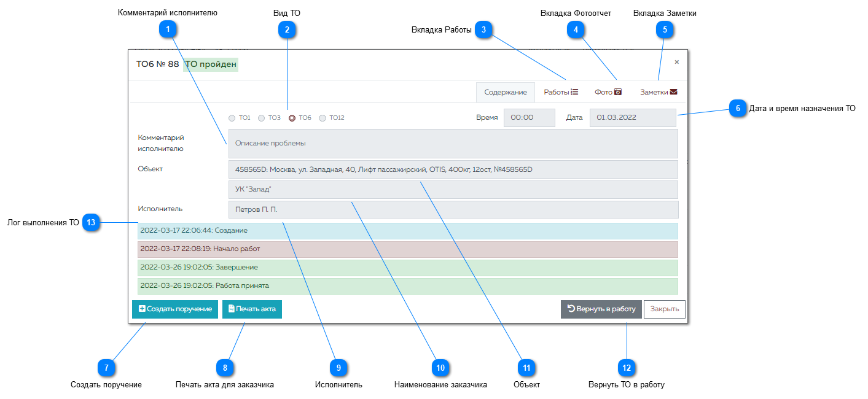This screenshot has height=399, width=868.
Task: Close the ТО6 № 88 dialog with the X
Action: coord(677,62)
